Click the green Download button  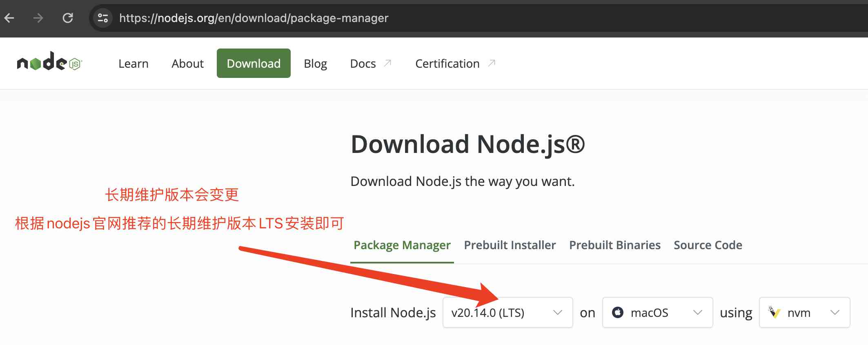click(254, 63)
